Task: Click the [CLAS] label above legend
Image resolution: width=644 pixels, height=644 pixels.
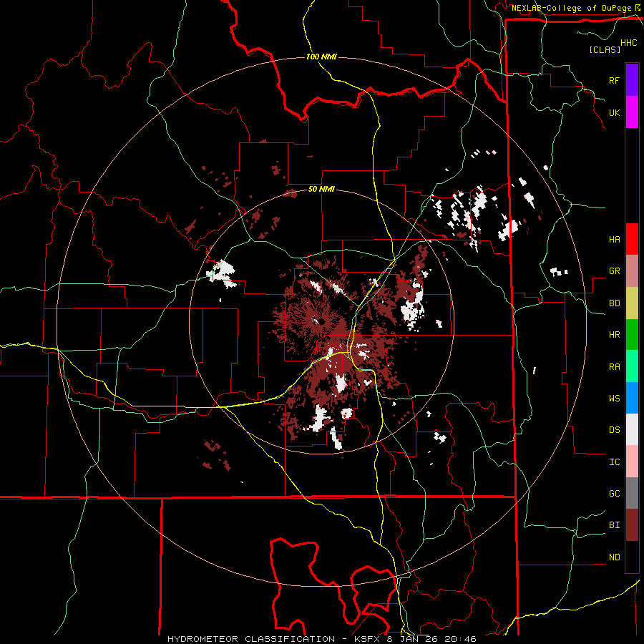Action: coord(605,49)
